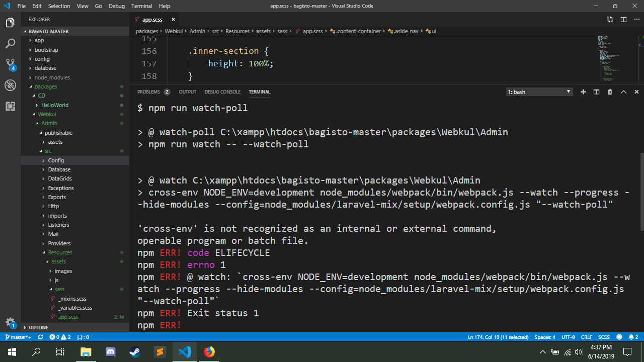This screenshot has height=362, width=644.
Task: Click the master branch in status bar
Action: tap(18, 337)
